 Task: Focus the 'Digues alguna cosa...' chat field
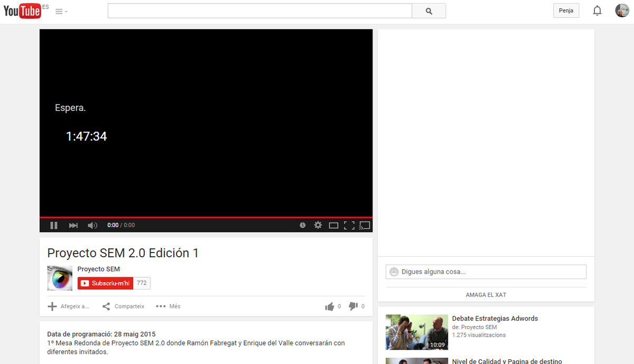pos(486,272)
